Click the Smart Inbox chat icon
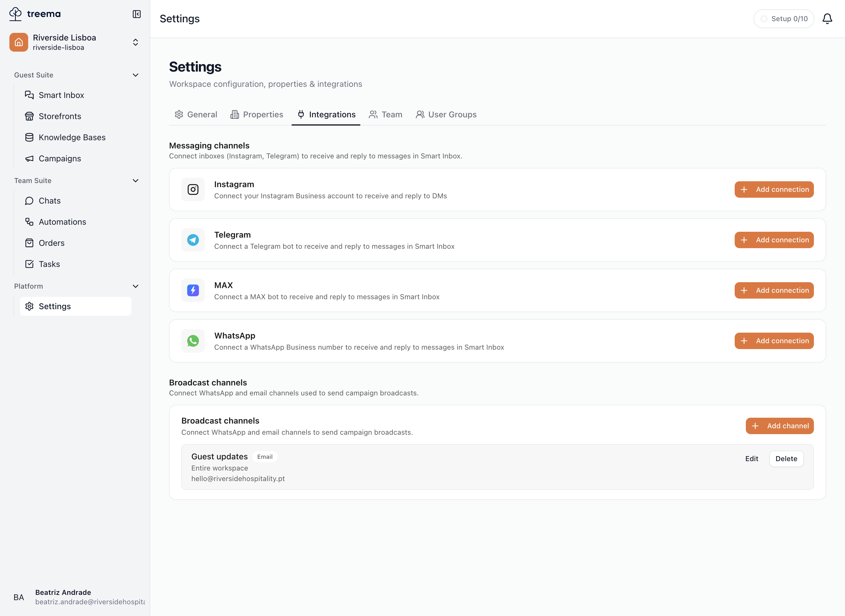Image resolution: width=845 pixels, height=616 pixels. [29, 95]
